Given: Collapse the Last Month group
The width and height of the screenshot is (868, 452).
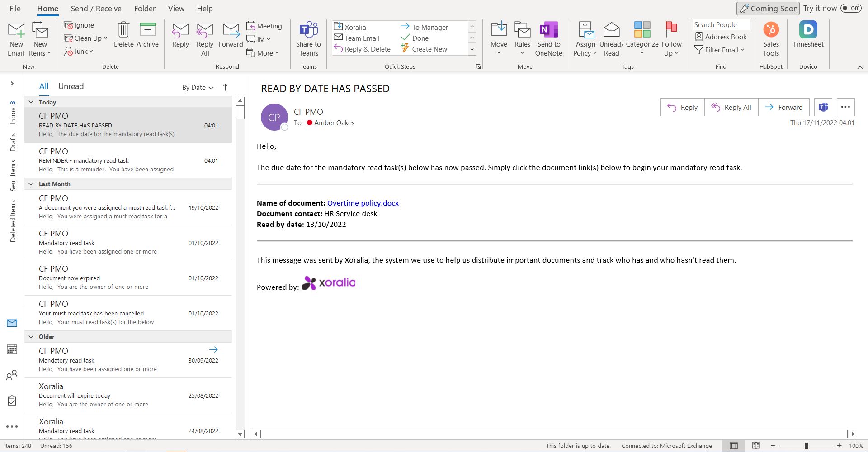Looking at the screenshot, I should click(x=31, y=184).
